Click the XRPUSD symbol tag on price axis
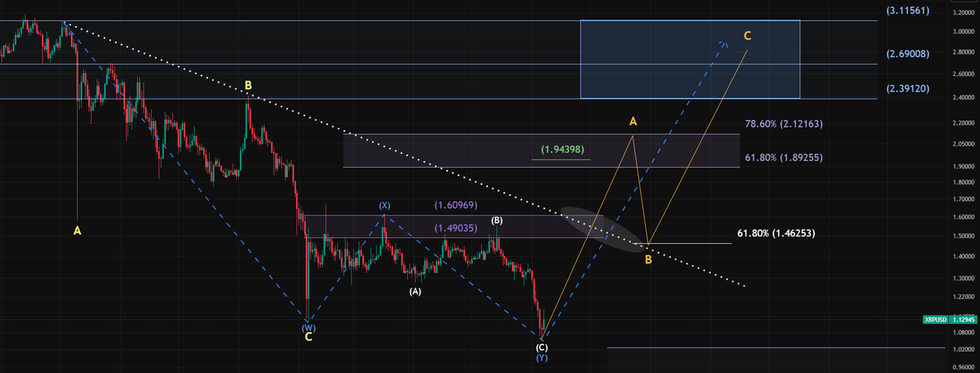Image resolution: width=980 pixels, height=373 pixels. coord(935,319)
